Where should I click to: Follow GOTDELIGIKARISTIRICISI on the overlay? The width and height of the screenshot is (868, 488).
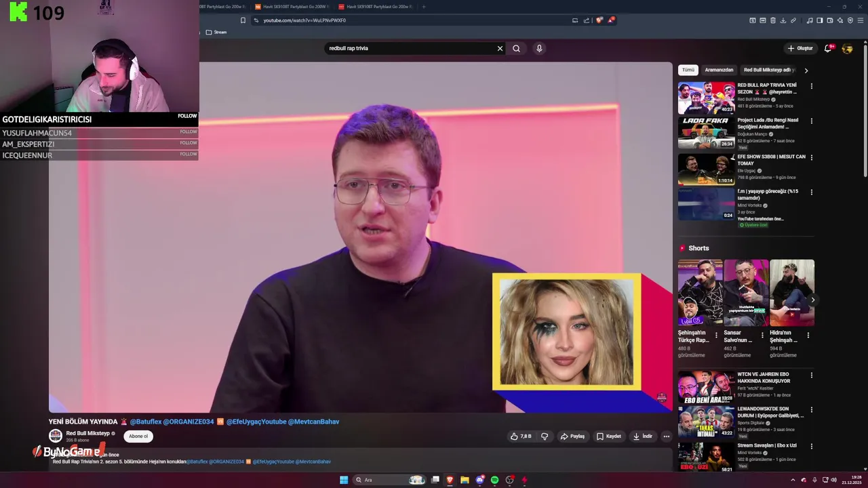click(x=187, y=116)
